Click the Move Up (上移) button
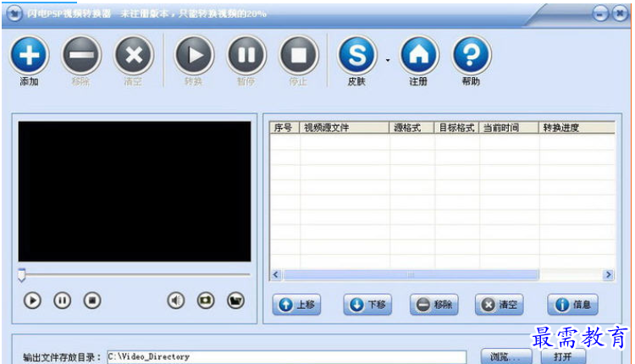Screen dimensions: 635x364 (x=296, y=305)
